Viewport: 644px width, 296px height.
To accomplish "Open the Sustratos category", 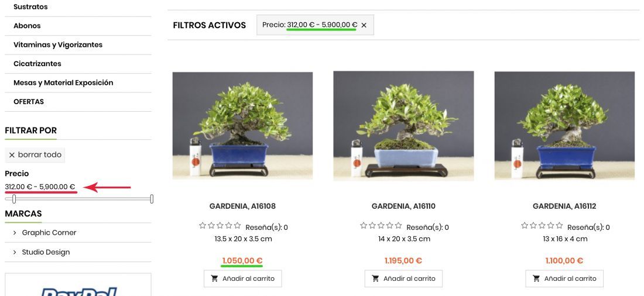I will coord(30,7).
